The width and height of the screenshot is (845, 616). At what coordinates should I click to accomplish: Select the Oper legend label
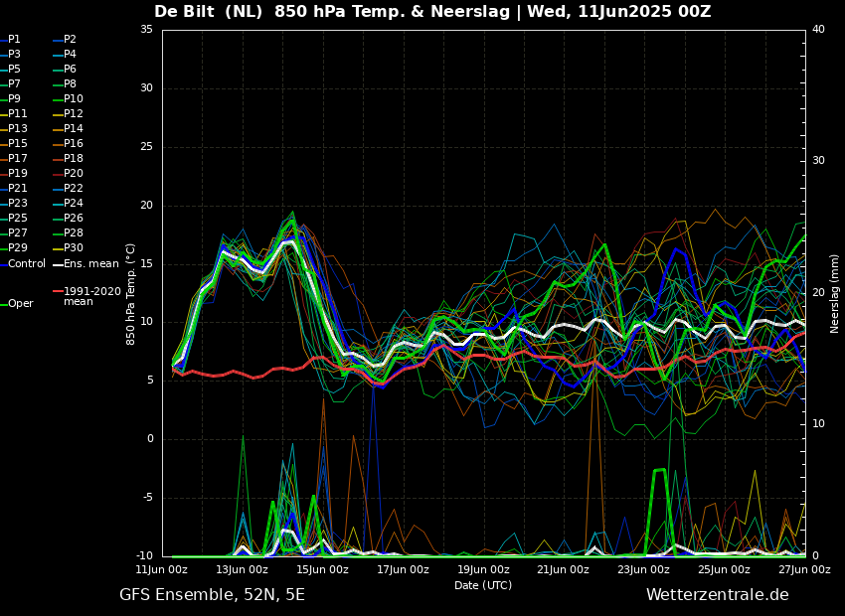tap(22, 304)
